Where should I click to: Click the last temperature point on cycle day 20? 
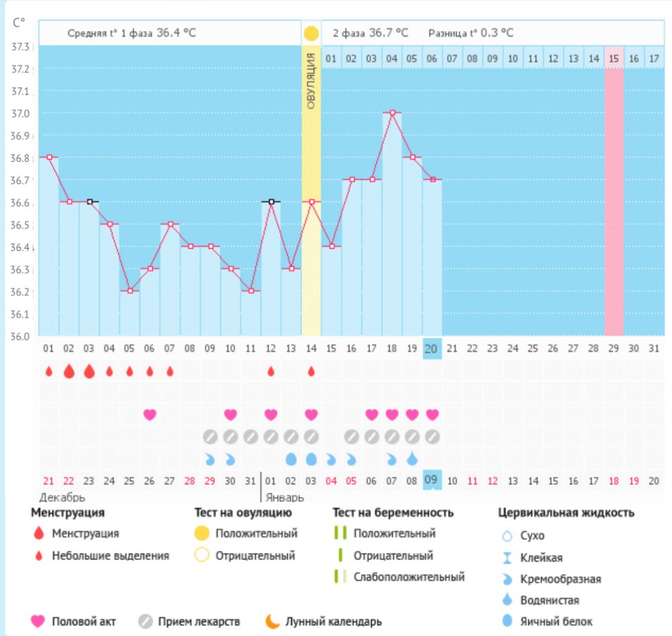tap(433, 179)
